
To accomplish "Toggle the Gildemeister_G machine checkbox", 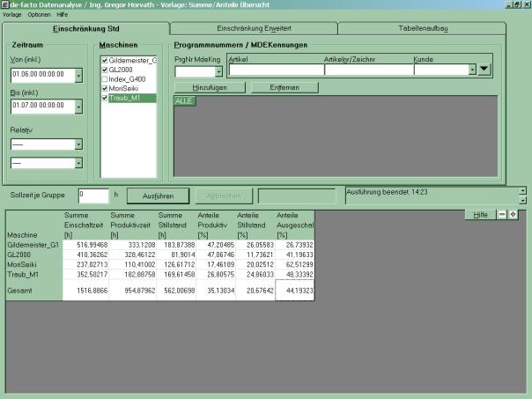I will click(105, 60).
